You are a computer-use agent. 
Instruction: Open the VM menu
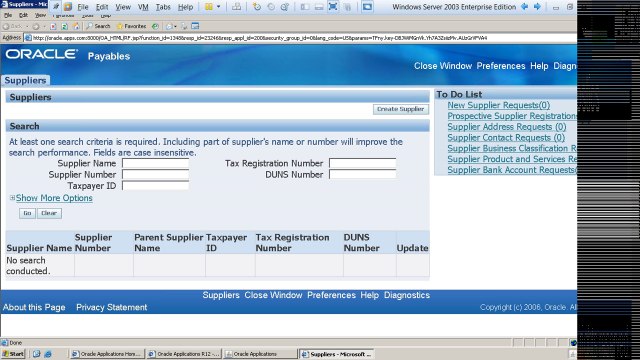(x=143, y=7)
